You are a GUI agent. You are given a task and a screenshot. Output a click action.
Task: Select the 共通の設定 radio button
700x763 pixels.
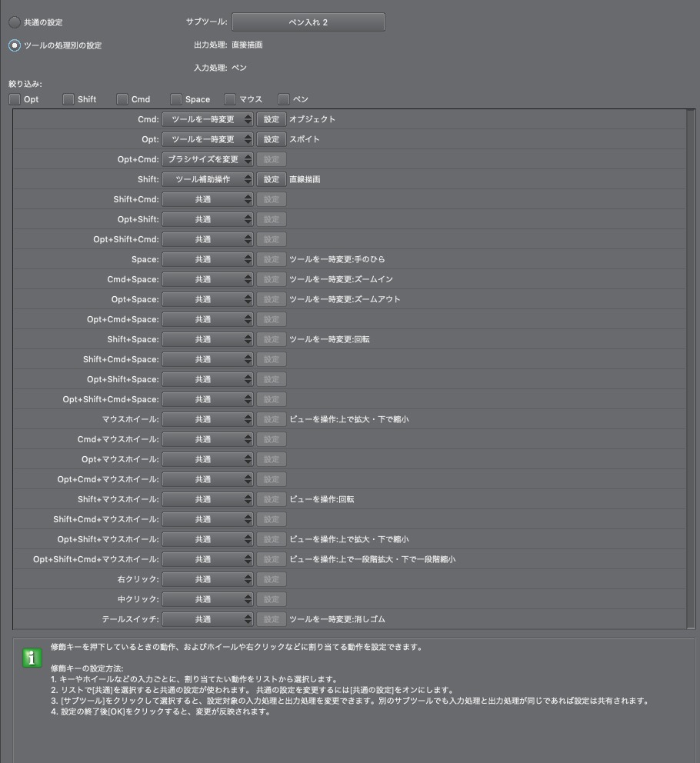pyautogui.click(x=15, y=22)
